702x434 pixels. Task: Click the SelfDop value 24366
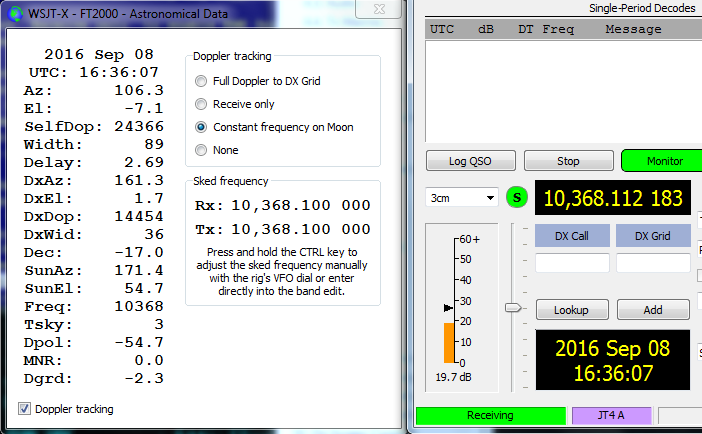139,126
